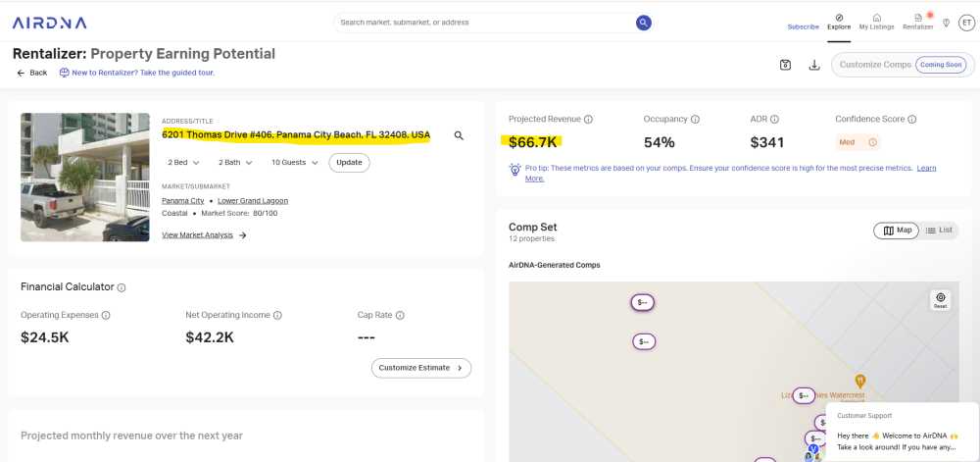Screen dimensions: 980x462
Task: Expand the 2 Bath dropdown
Action: (x=234, y=162)
